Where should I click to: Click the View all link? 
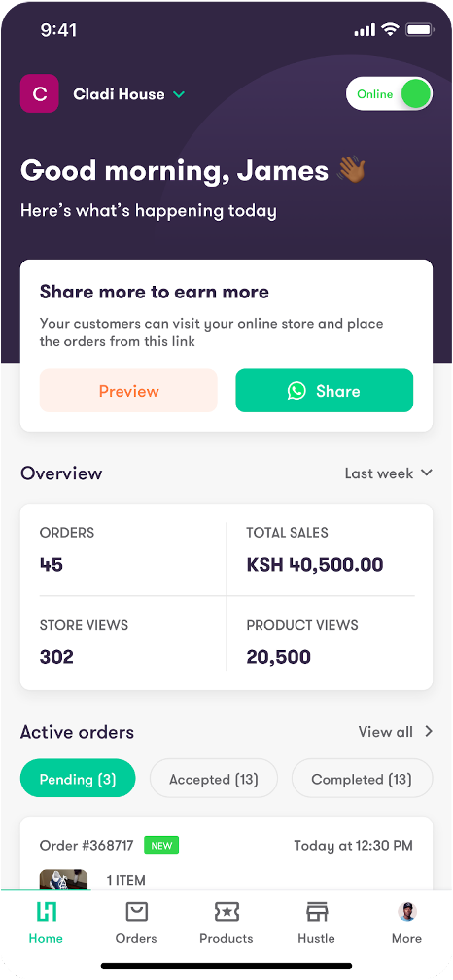pos(386,732)
